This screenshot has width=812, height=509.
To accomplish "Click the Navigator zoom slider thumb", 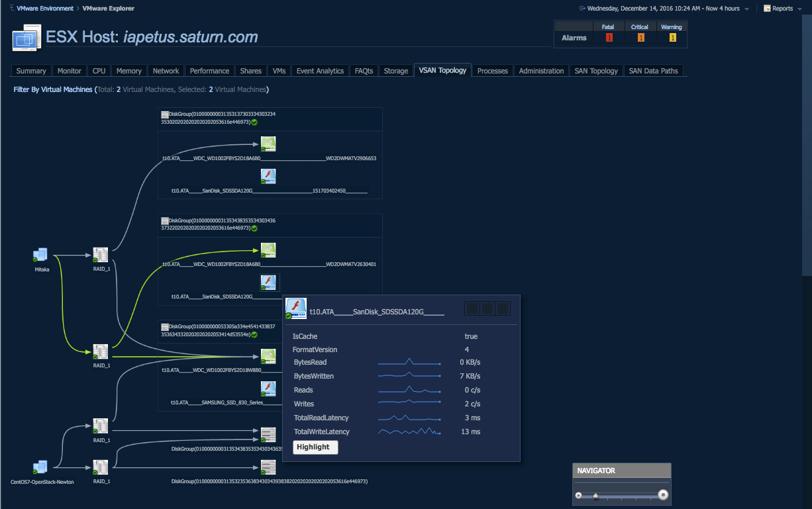I will (x=595, y=495).
